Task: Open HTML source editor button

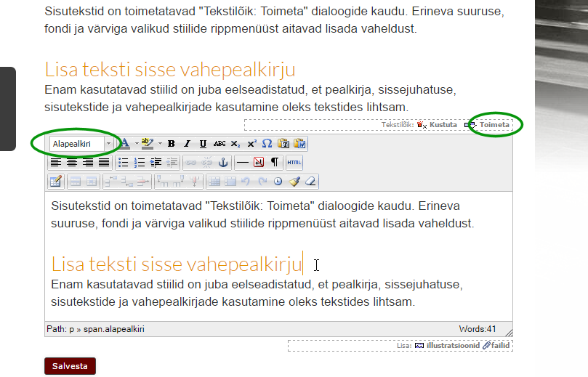Action: 294,162
